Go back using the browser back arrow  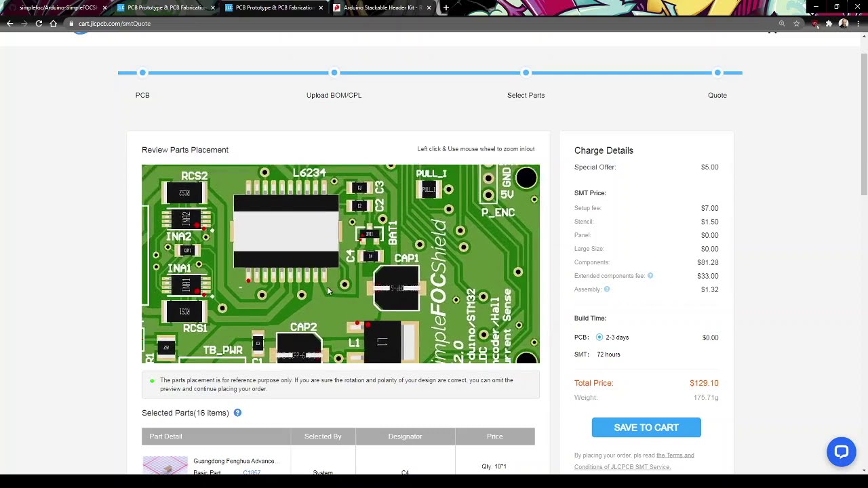[x=9, y=24]
